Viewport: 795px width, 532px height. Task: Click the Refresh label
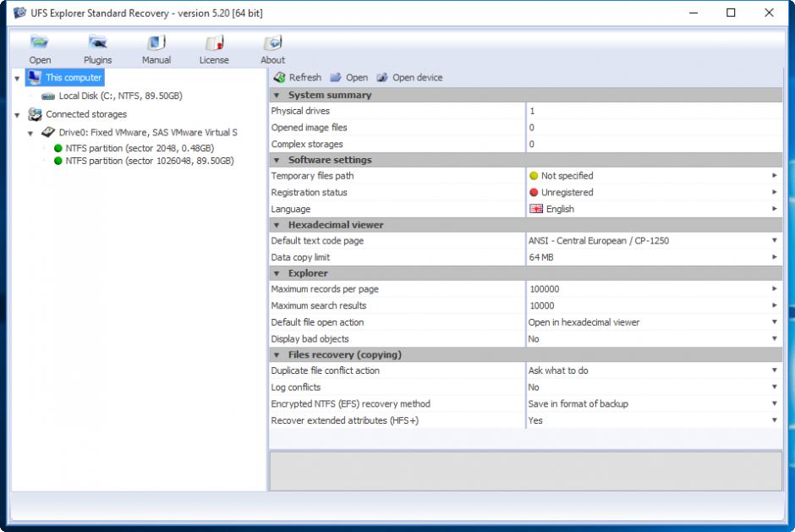click(x=305, y=78)
